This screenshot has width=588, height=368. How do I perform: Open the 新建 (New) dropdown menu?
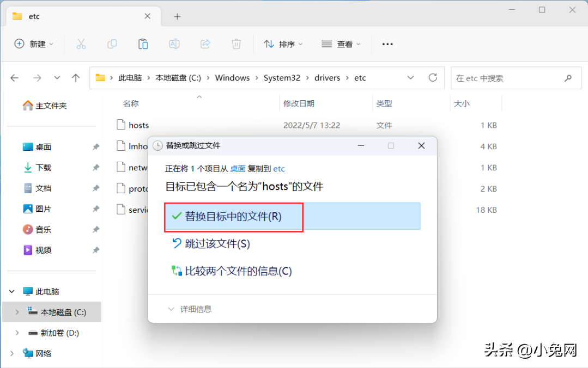[x=34, y=44]
